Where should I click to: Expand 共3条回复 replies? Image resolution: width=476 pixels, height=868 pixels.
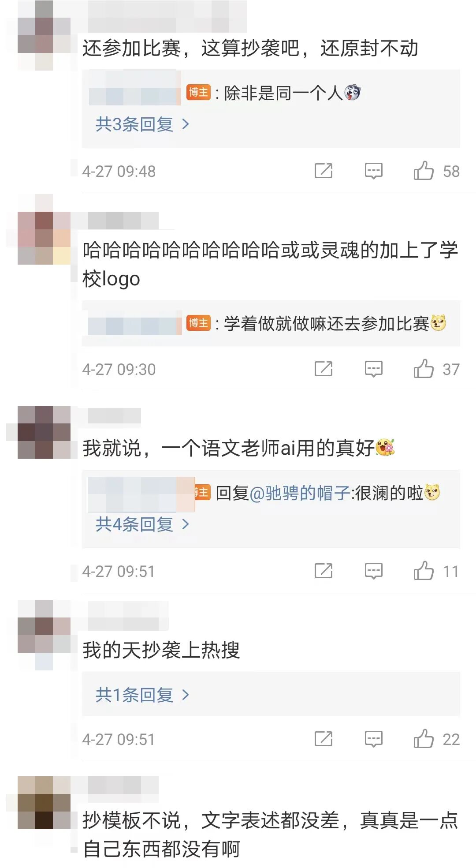pos(142,124)
